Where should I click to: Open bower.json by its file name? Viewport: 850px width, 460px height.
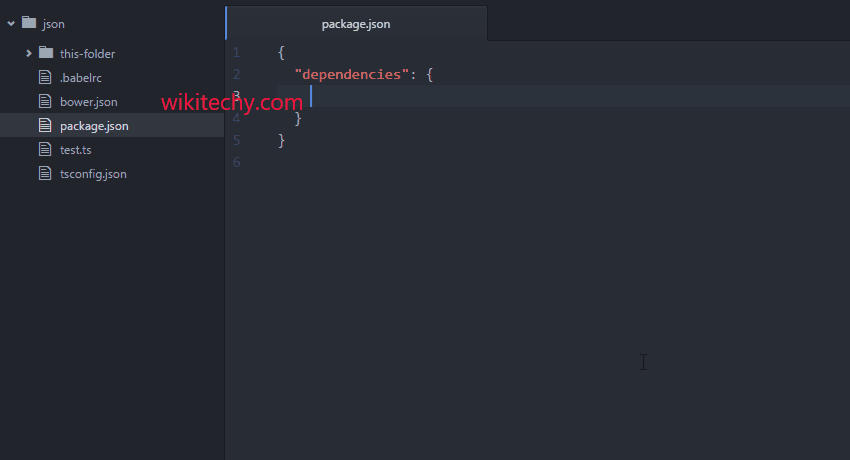coord(88,101)
